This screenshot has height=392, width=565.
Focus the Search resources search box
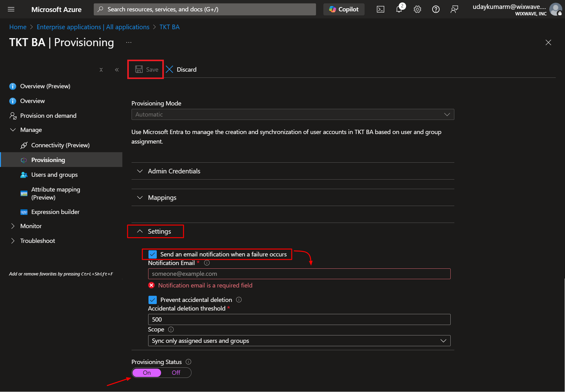[x=205, y=9]
